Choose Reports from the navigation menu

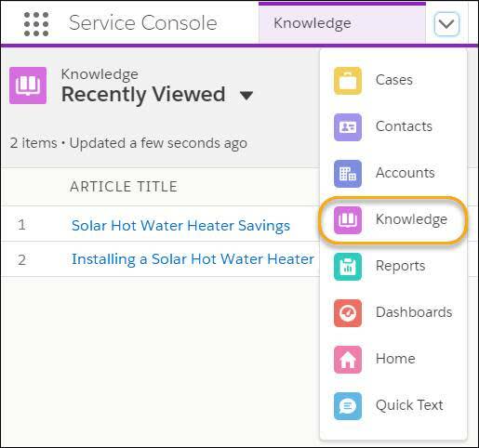click(x=393, y=267)
